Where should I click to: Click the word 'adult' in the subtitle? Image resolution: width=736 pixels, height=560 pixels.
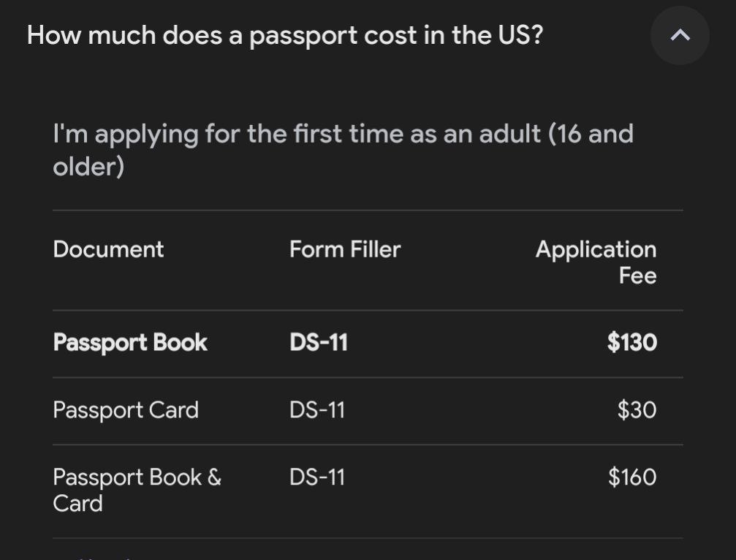click(509, 134)
